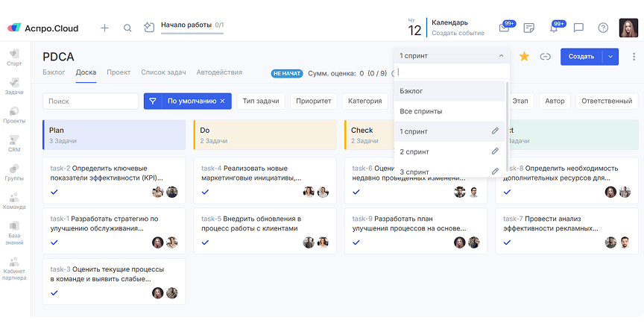Open the help question mark icon
The height and width of the screenshot is (332, 644).
click(x=603, y=28)
